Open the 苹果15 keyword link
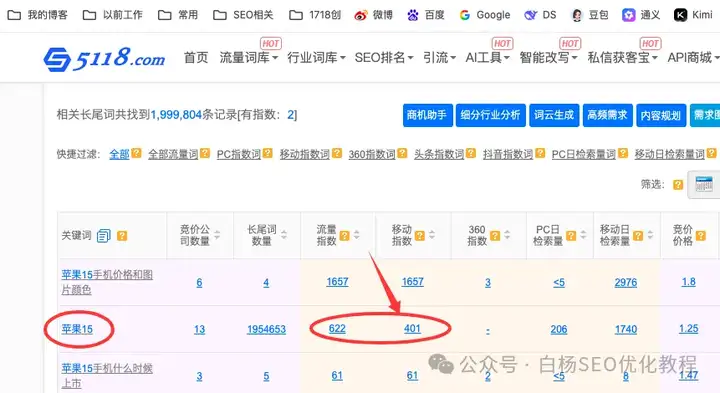 click(77, 329)
